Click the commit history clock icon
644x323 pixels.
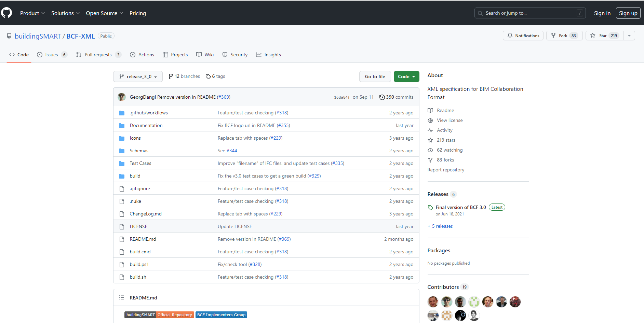382,97
